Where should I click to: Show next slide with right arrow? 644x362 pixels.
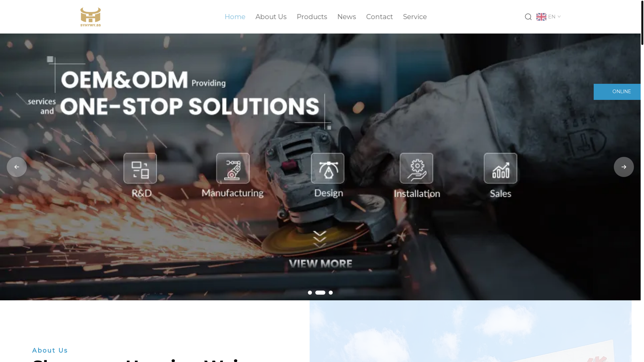click(624, 167)
